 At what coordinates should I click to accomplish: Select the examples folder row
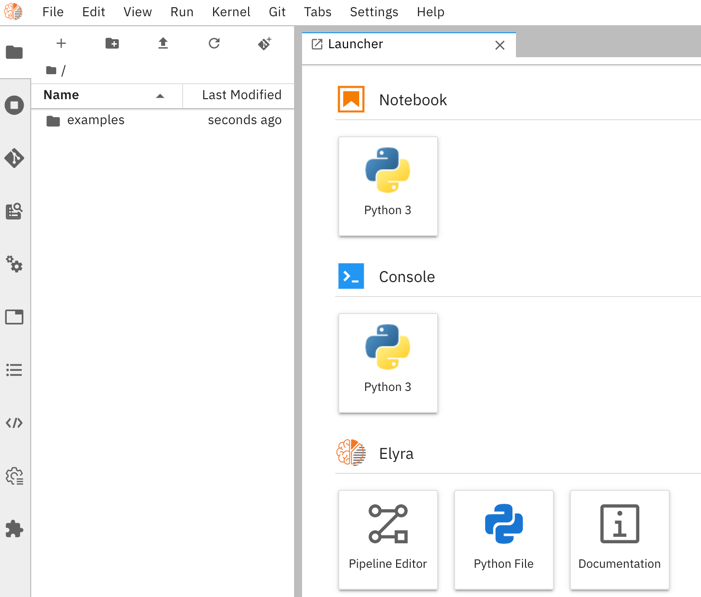click(163, 120)
